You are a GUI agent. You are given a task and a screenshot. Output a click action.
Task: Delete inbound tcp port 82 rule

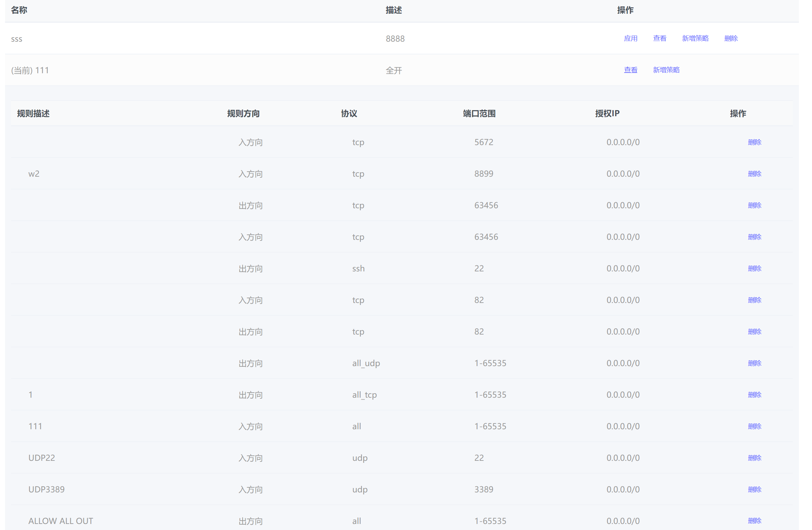(x=754, y=300)
